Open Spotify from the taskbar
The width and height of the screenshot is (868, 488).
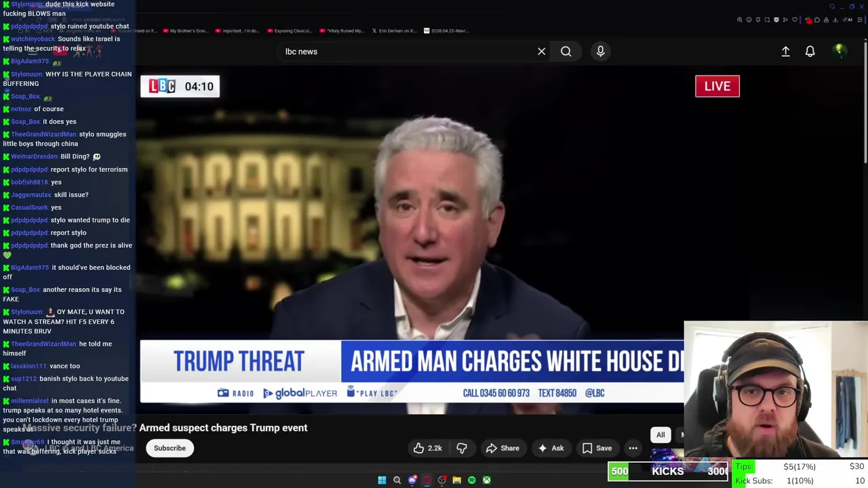(x=471, y=480)
